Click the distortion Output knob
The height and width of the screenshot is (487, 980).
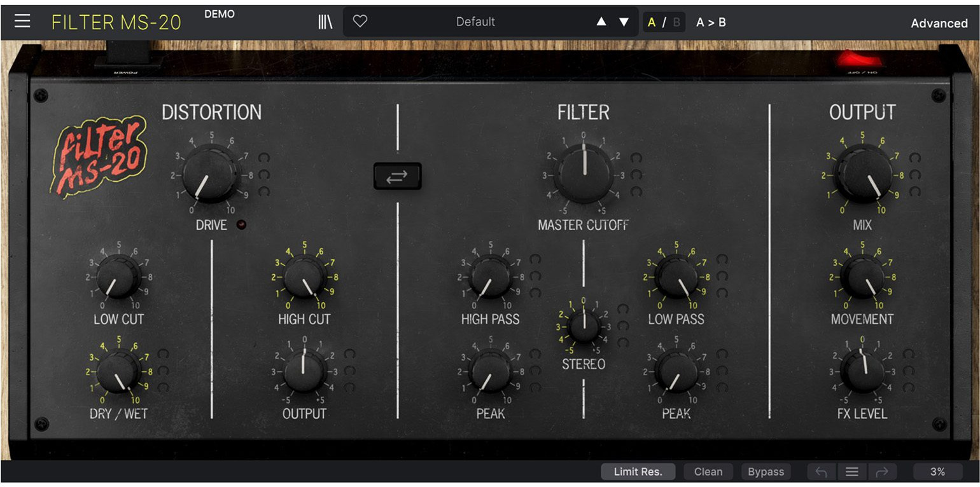coord(304,371)
